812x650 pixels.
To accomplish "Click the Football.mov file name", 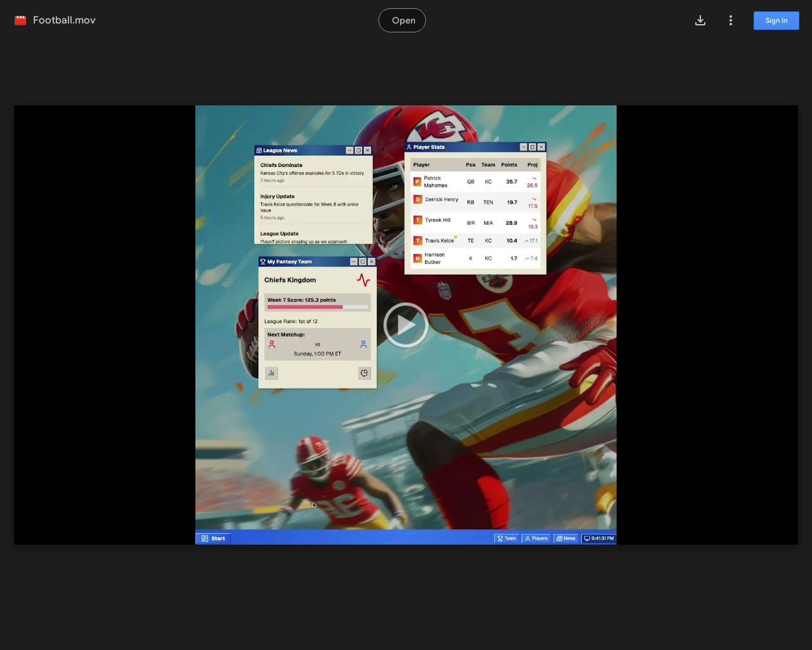I will [x=64, y=20].
